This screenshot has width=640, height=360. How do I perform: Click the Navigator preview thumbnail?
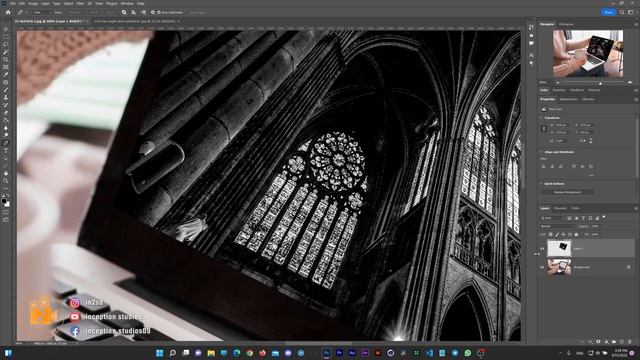point(588,53)
